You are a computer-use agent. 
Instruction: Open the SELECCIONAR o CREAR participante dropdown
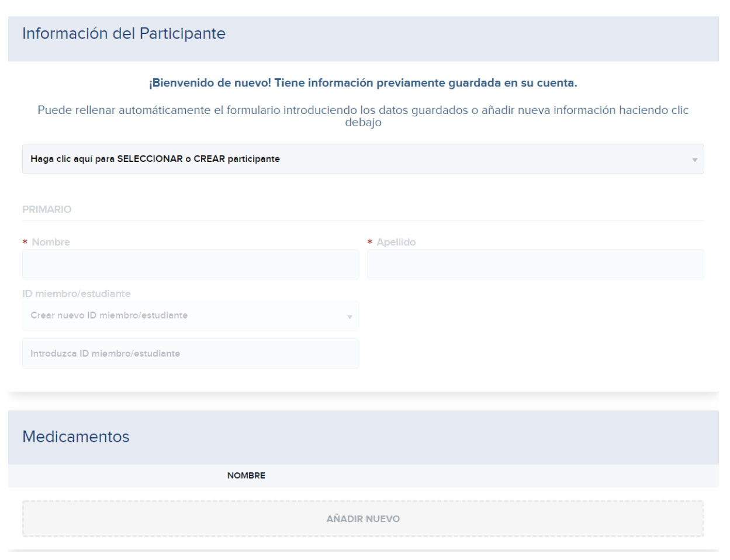(363, 159)
